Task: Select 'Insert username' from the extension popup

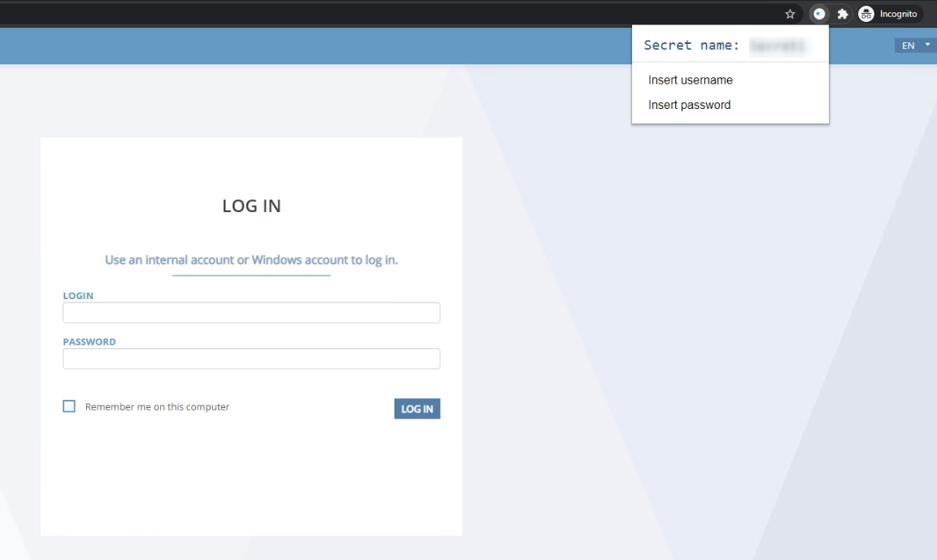Action: coord(691,80)
